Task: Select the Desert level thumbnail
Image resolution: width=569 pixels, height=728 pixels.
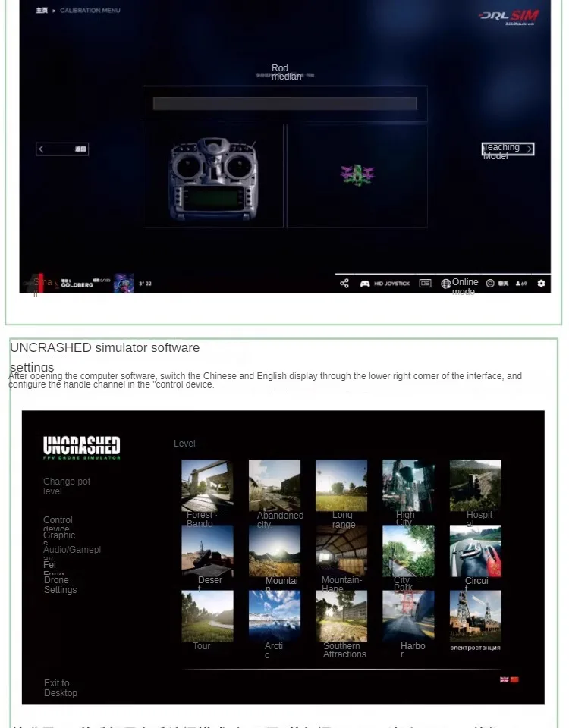Action: (207, 551)
